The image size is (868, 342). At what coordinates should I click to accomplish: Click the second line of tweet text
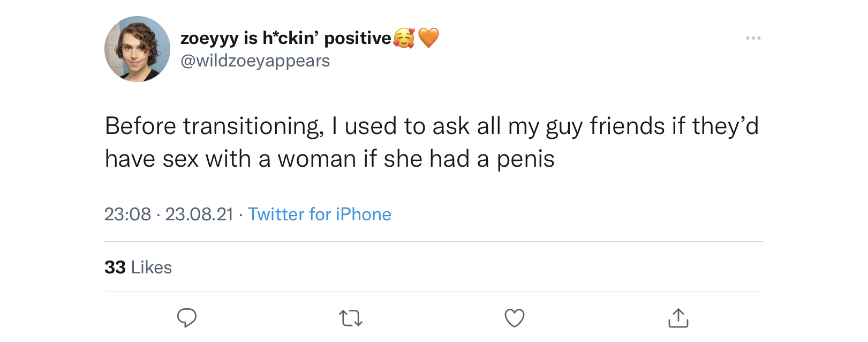click(x=330, y=159)
